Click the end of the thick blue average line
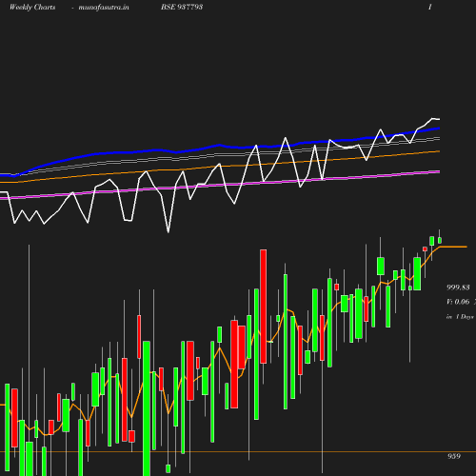Viewport: 476px width, 476px height. pos(439,129)
